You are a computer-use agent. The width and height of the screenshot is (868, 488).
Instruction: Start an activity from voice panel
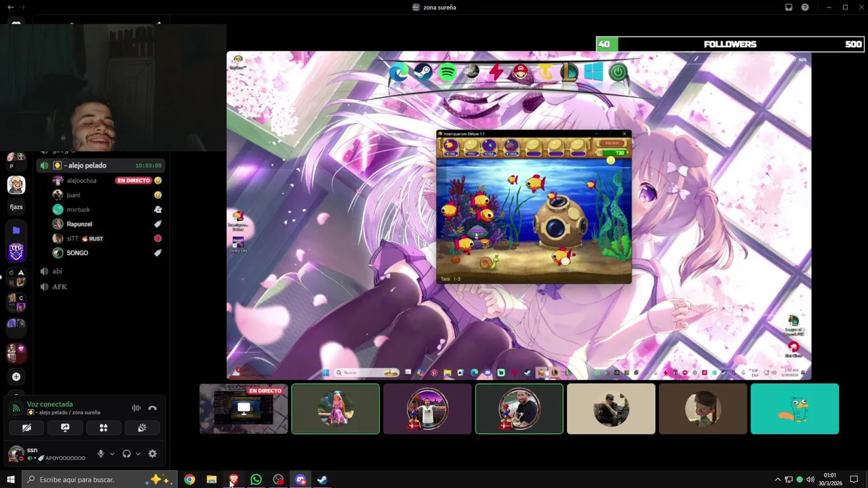(104, 428)
